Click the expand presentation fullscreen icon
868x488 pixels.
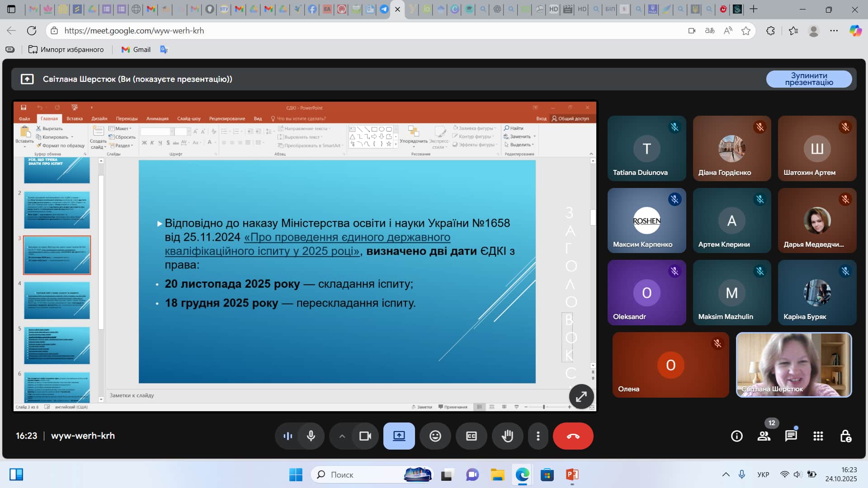pos(581,397)
